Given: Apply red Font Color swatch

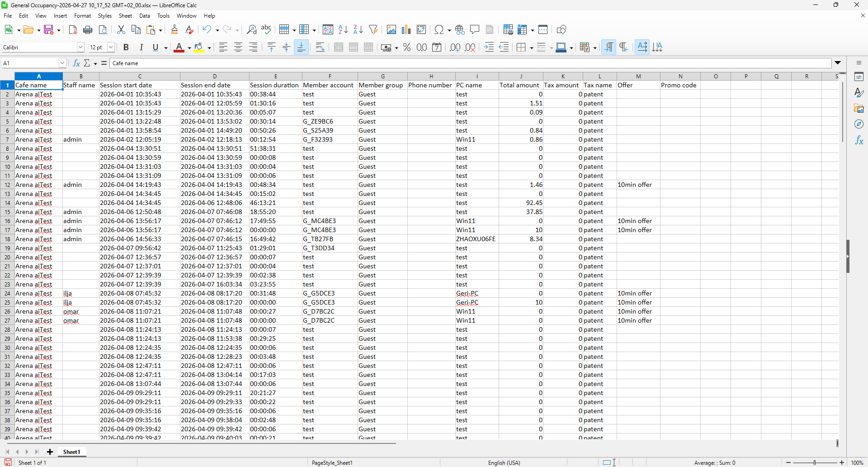Looking at the screenshot, I should 179,48.
